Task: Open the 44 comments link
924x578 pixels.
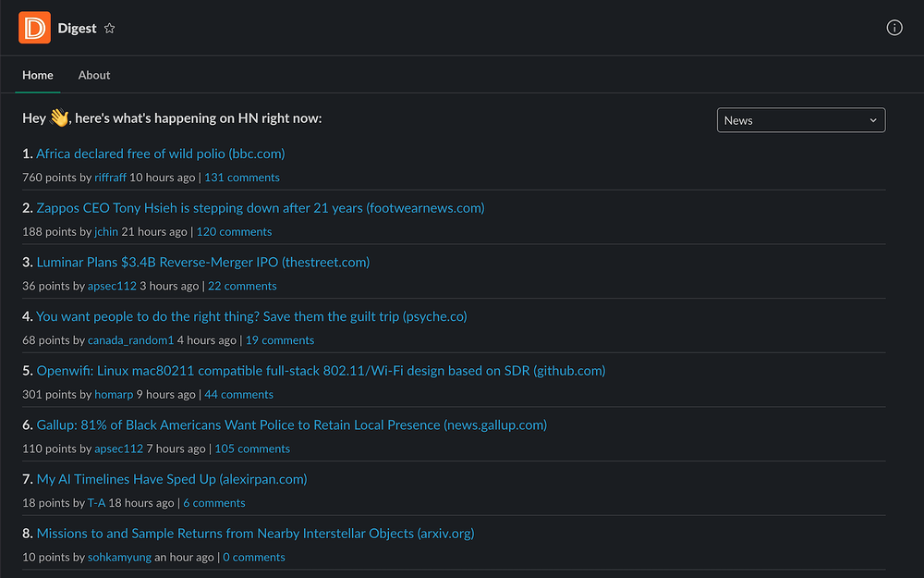Action: (238, 395)
